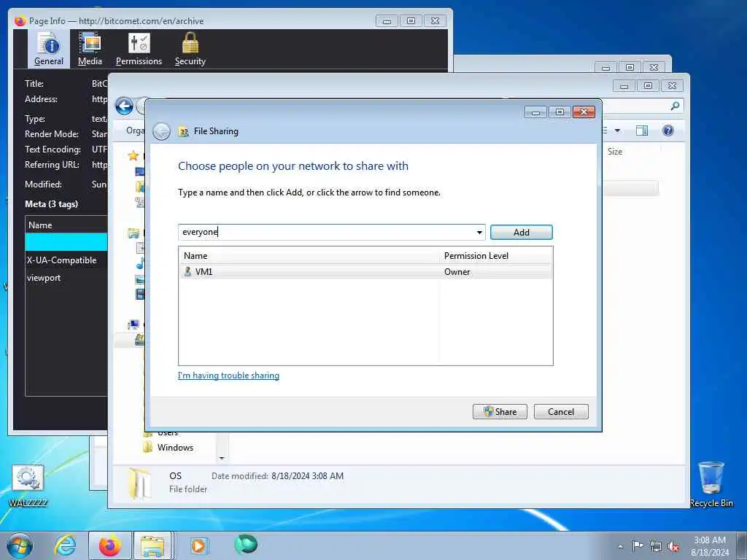
Task: Click the Favorites star icon in Explorer sidebar
Action: (x=133, y=155)
